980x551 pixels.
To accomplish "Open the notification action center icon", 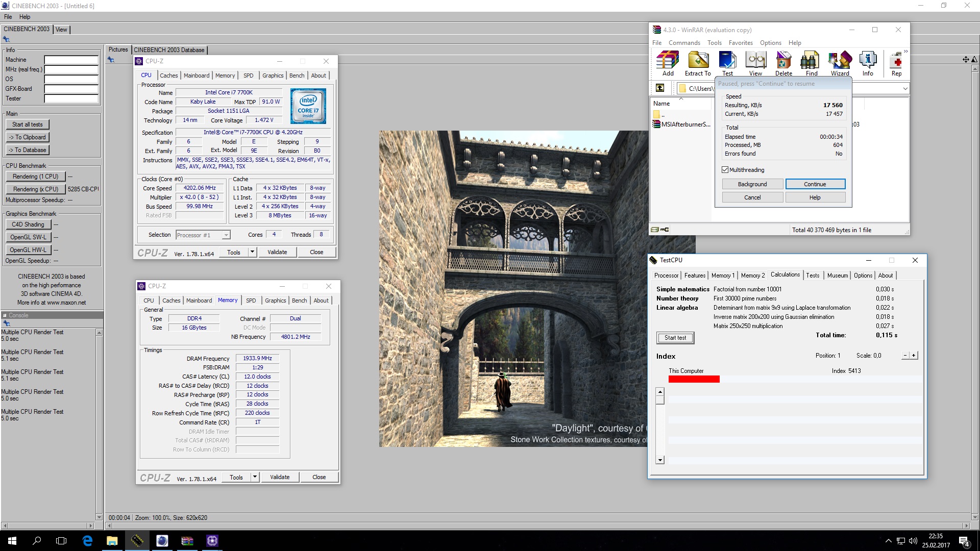I will [x=964, y=541].
